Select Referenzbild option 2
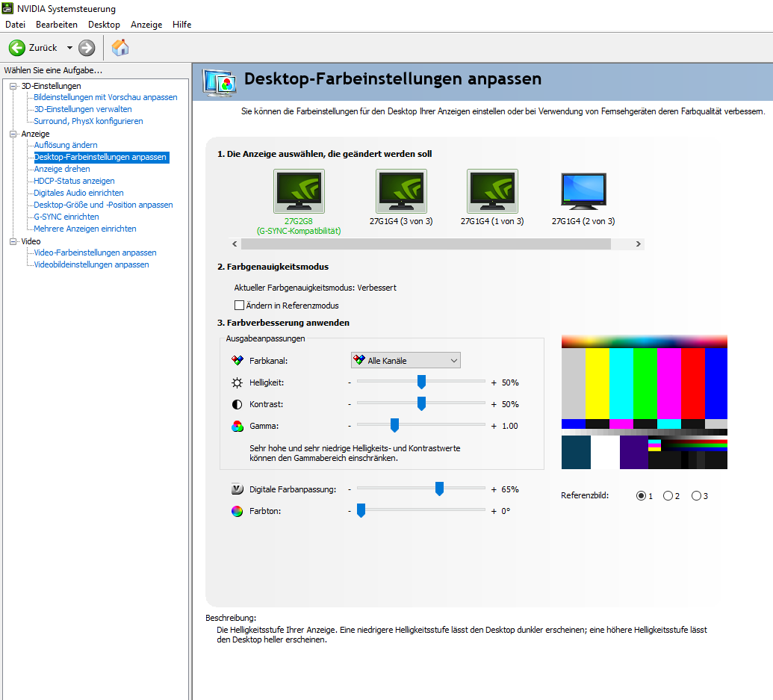The width and height of the screenshot is (773, 700). (668, 495)
